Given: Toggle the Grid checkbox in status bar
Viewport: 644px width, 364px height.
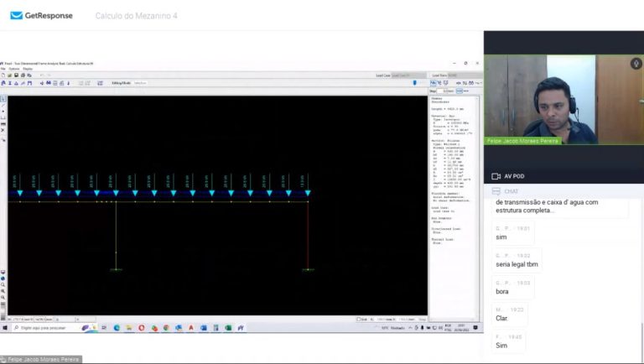Looking at the screenshot, I should (x=360, y=320).
